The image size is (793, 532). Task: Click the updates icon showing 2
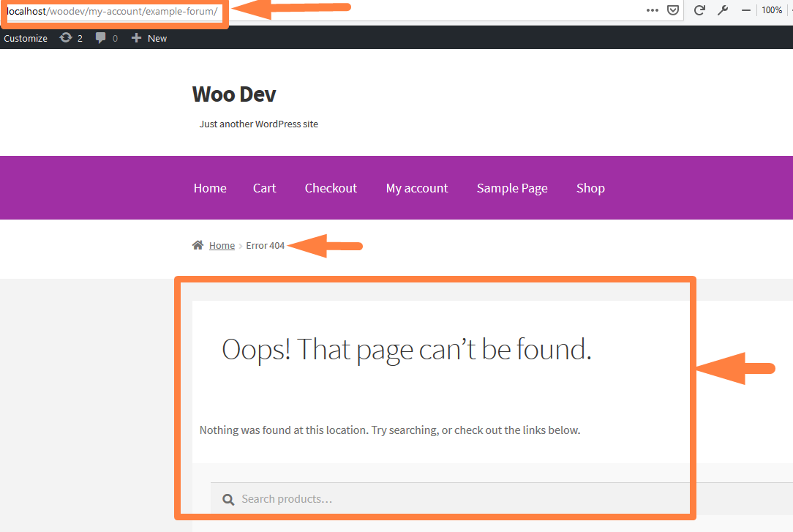click(x=71, y=38)
